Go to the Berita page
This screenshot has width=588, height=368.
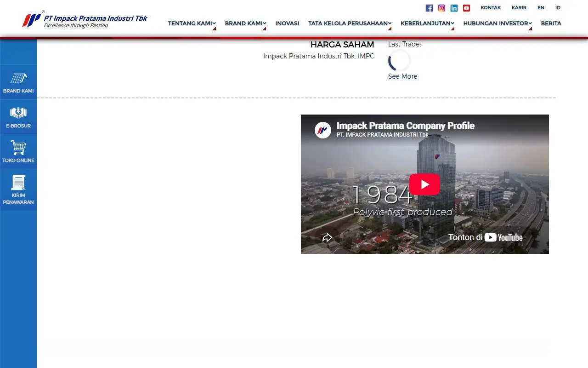pyautogui.click(x=551, y=23)
